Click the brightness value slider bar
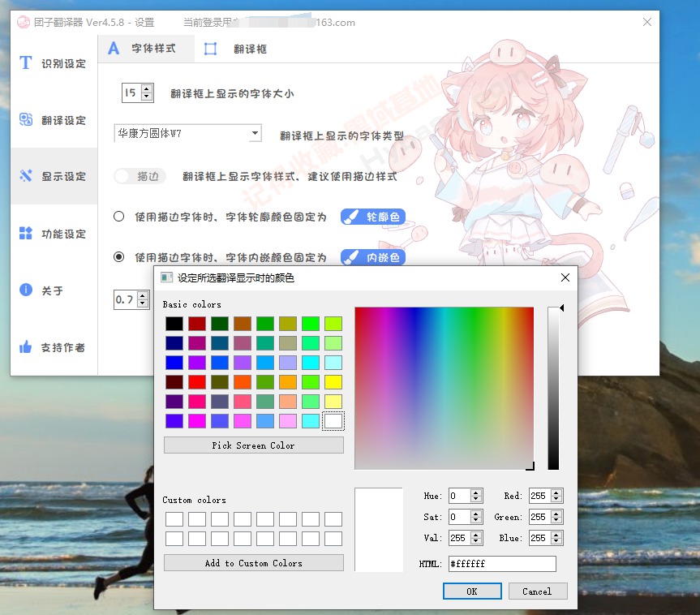 [x=553, y=388]
